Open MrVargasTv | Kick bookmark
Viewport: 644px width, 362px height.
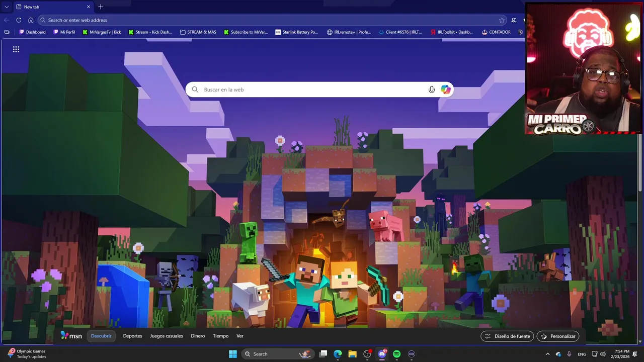tap(102, 32)
